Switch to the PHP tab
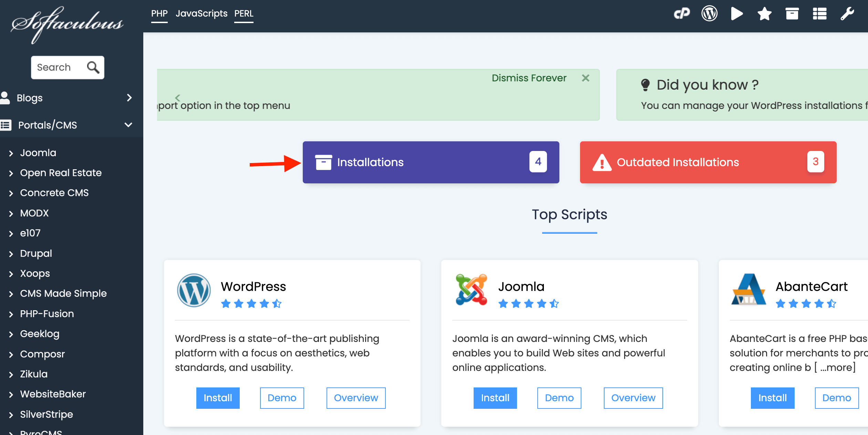The image size is (868, 435). click(159, 14)
